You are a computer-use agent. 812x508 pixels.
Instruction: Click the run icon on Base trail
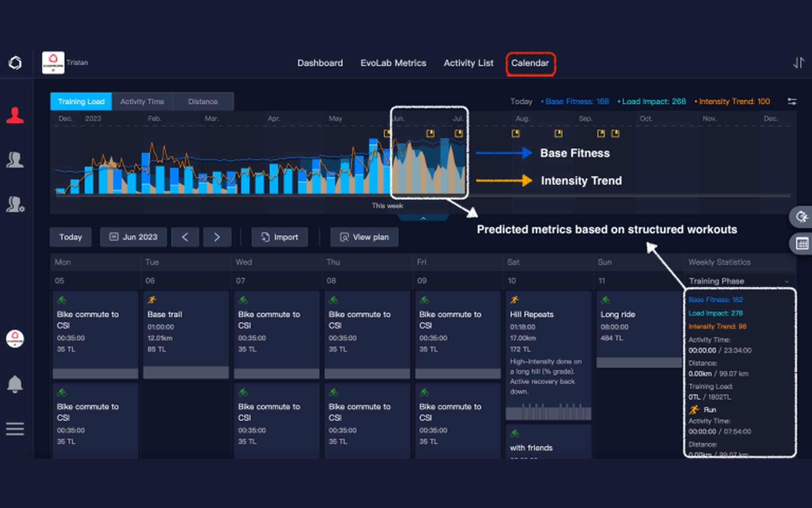coord(152,300)
